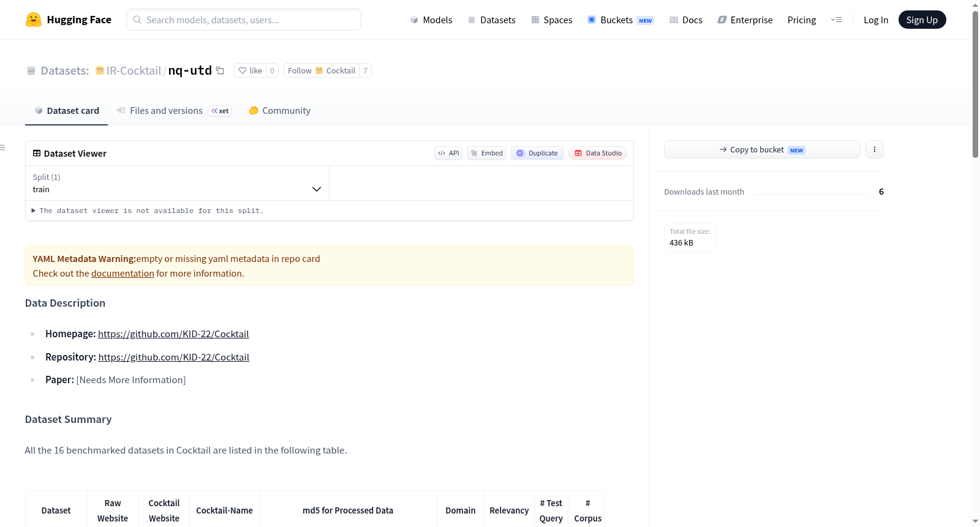Toggle the left sidebar outline icon

coord(3,148)
